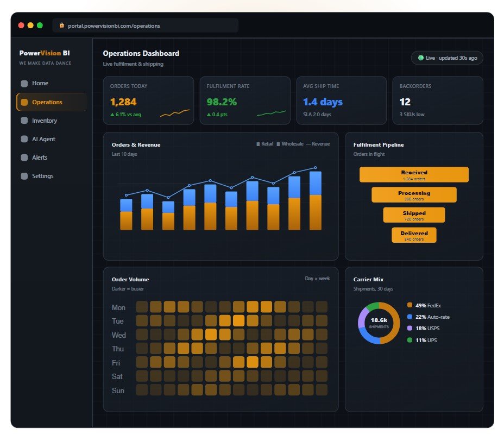Click the padlock icon in address bar
The height and width of the screenshot is (435, 504).
pyautogui.click(x=62, y=26)
